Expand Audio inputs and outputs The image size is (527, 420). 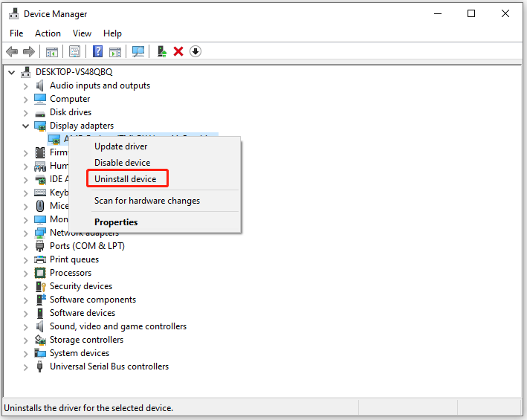[25, 86]
